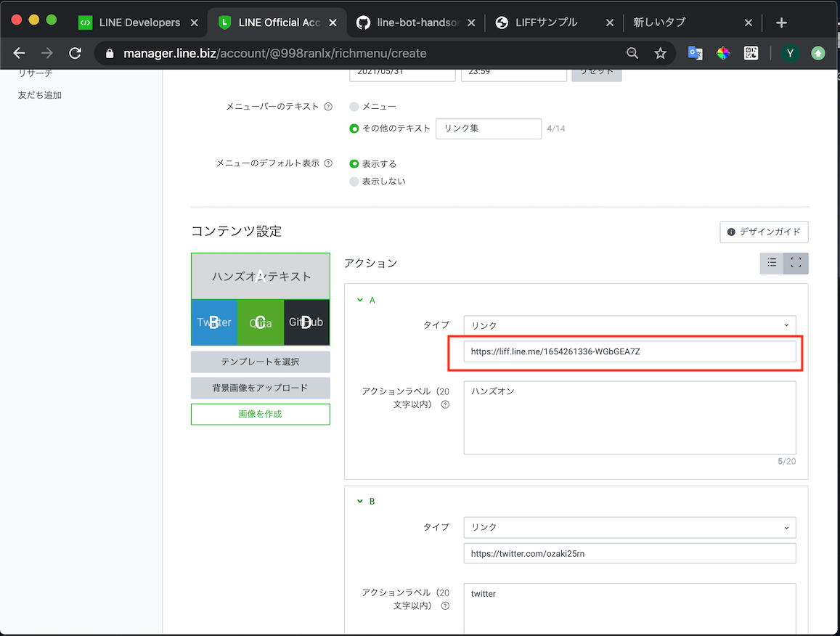
Task: Select green area C Qiita in preview
Action: [261, 322]
